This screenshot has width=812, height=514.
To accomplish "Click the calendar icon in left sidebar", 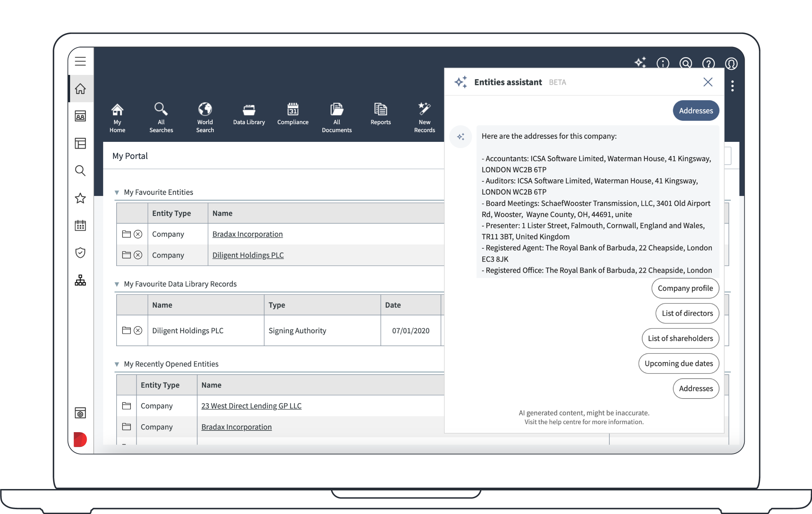I will (x=80, y=225).
